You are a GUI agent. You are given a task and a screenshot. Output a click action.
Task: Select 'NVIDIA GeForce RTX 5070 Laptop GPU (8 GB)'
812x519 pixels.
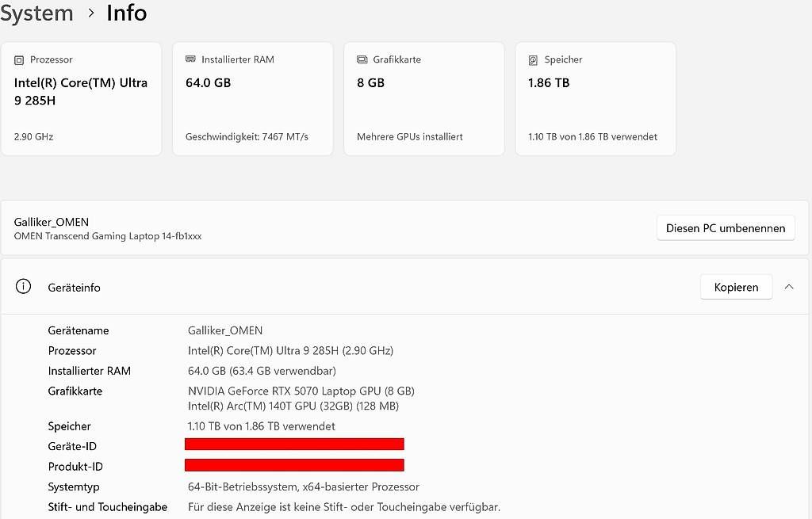pyautogui.click(x=301, y=391)
